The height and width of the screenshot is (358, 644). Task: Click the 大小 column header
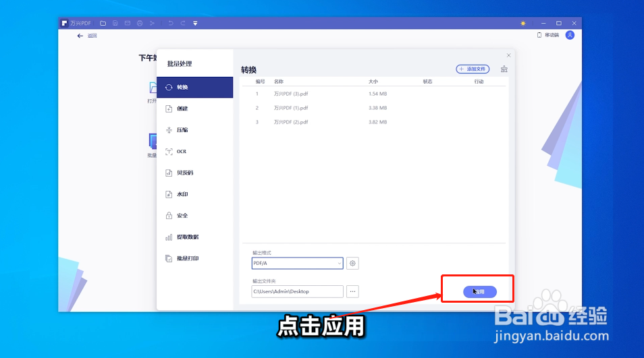(x=373, y=82)
